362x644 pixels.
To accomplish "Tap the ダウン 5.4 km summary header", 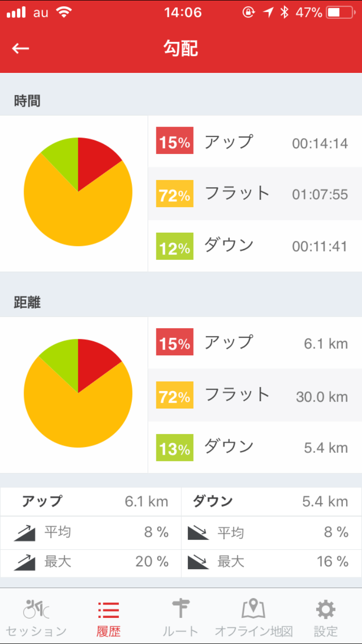I will [x=271, y=502].
